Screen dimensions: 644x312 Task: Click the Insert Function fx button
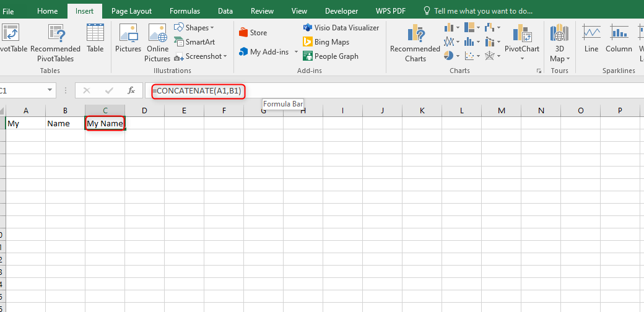click(x=131, y=91)
